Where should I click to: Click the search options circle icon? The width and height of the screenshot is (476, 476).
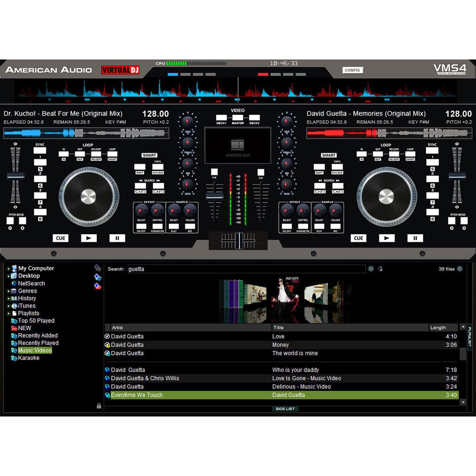[x=371, y=269]
